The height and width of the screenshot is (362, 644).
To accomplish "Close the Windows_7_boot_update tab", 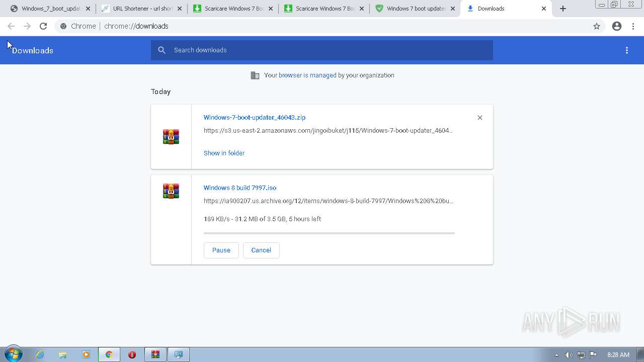I will click(88, 9).
